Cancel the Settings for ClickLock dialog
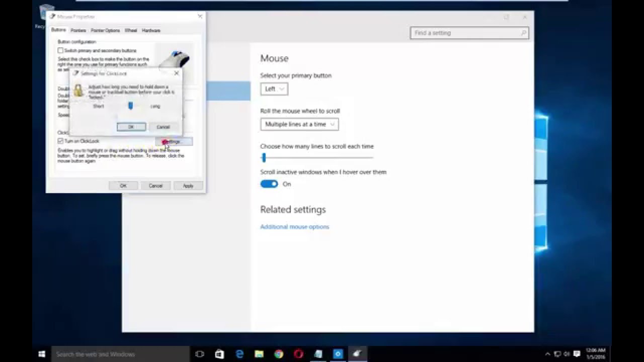This screenshot has height=362, width=644. coord(163,127)
